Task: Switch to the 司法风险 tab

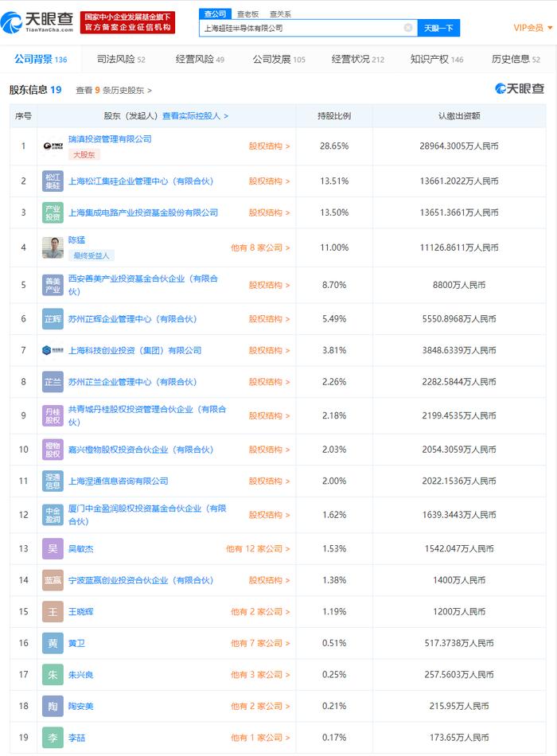Action: (121, 60)
